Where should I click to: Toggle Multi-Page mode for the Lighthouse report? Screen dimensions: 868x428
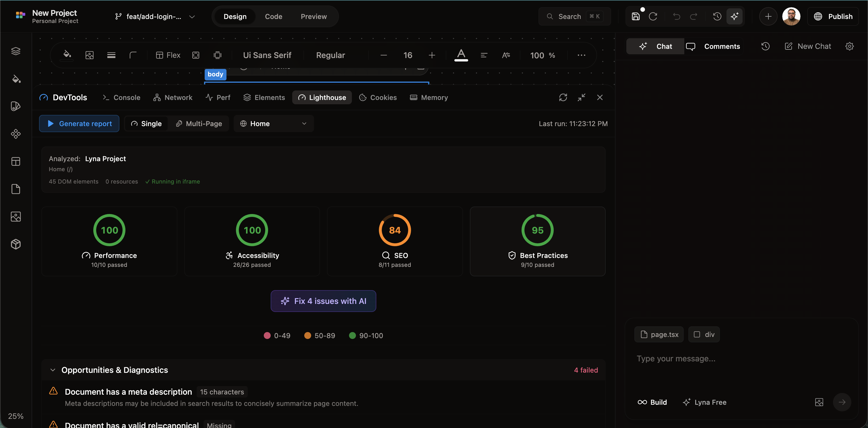pyautogui.click(x=199, y=124)
